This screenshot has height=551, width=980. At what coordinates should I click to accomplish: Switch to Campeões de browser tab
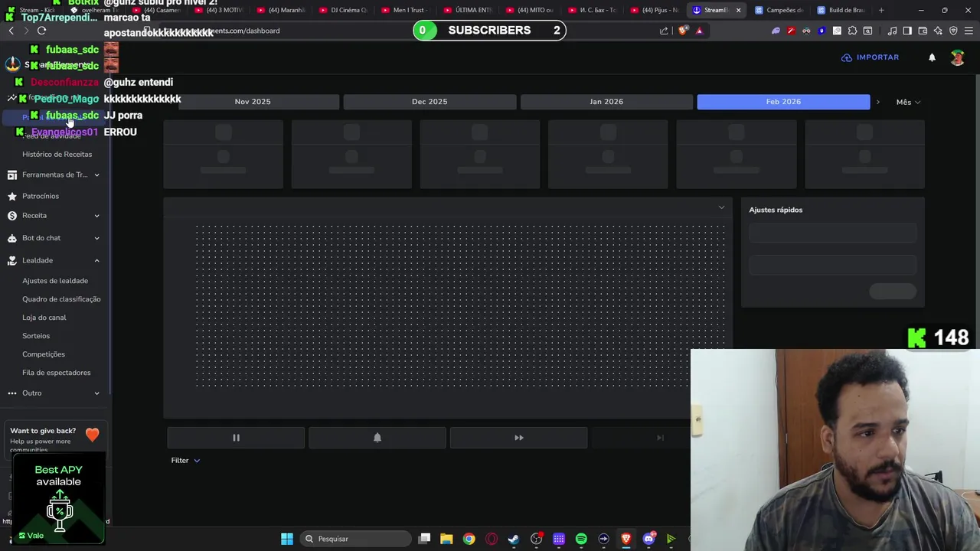coord(778,10)
